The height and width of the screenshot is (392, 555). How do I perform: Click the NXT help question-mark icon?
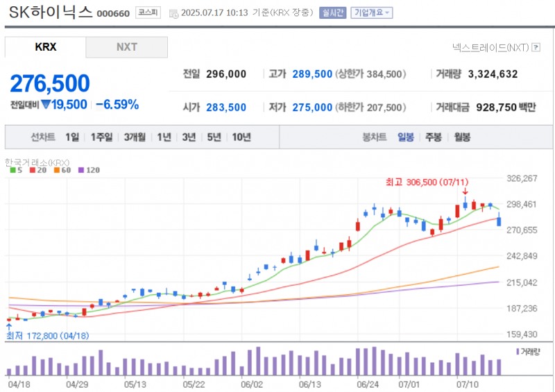pos(536,47)
